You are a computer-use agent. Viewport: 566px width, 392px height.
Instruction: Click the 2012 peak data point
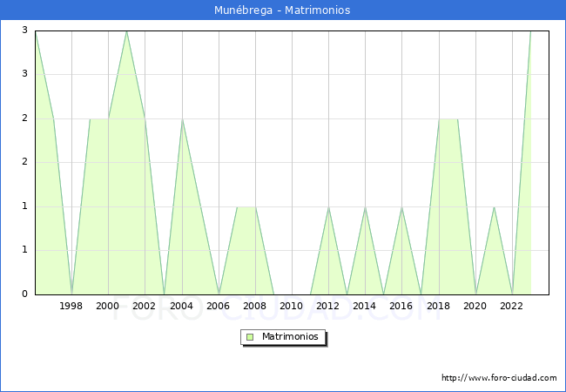click(x=329, y=207)
